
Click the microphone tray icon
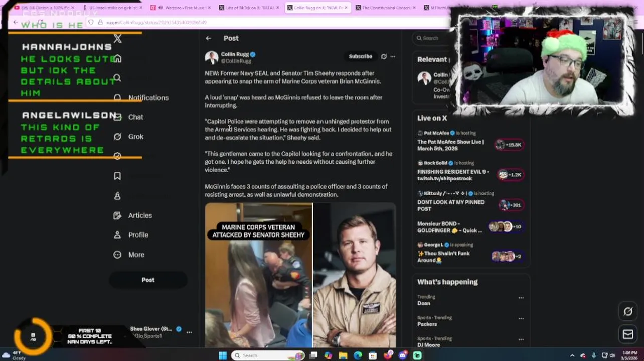[x=594, y=356]
